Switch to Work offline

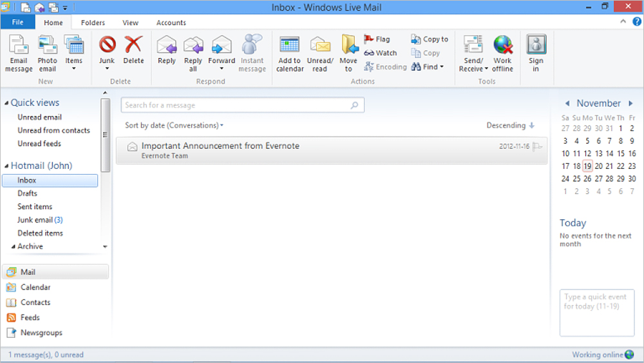pos(503,54)
